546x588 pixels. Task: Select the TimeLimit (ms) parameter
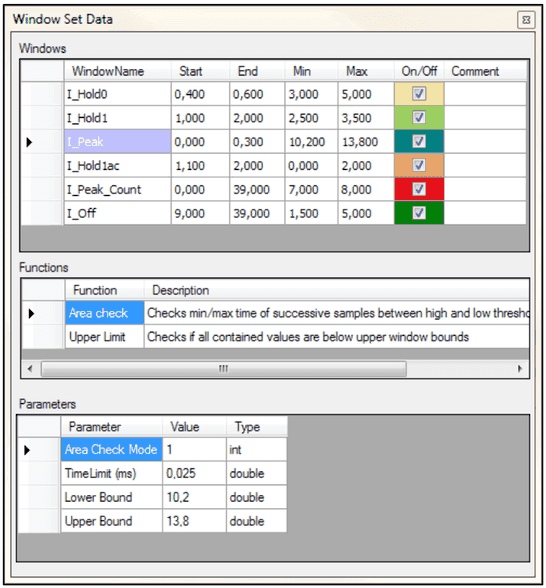tap(111, 473)
